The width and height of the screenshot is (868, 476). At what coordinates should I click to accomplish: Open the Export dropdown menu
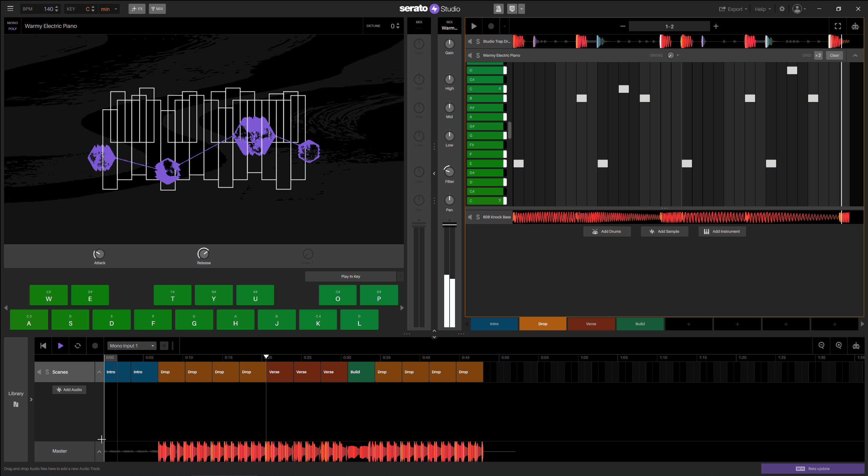(733, 9)
